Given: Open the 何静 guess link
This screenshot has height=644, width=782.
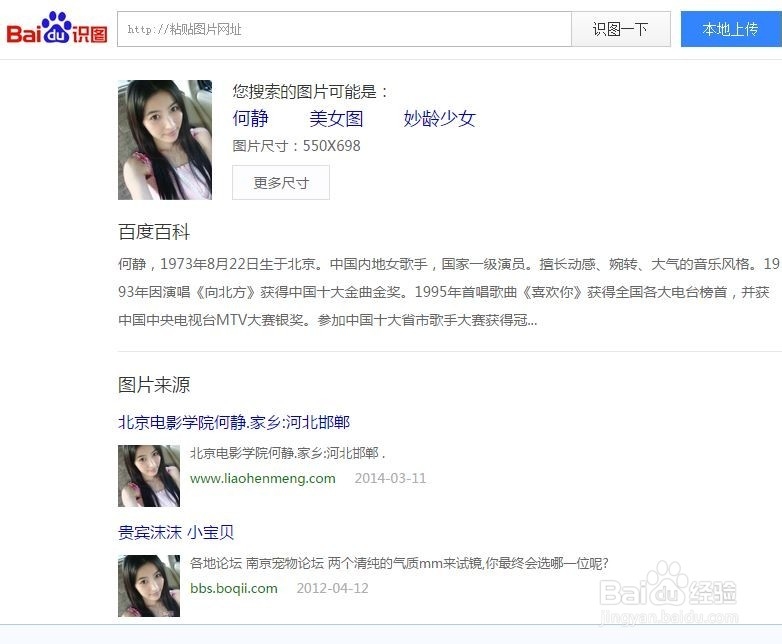Looking at the screenshot, I should pos(250,118).
